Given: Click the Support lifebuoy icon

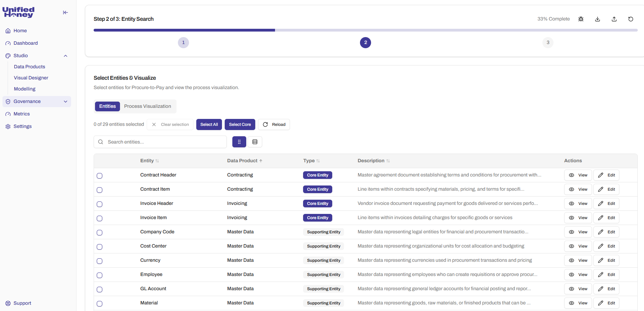Looking at the screenshot, I should pos(8,303).
